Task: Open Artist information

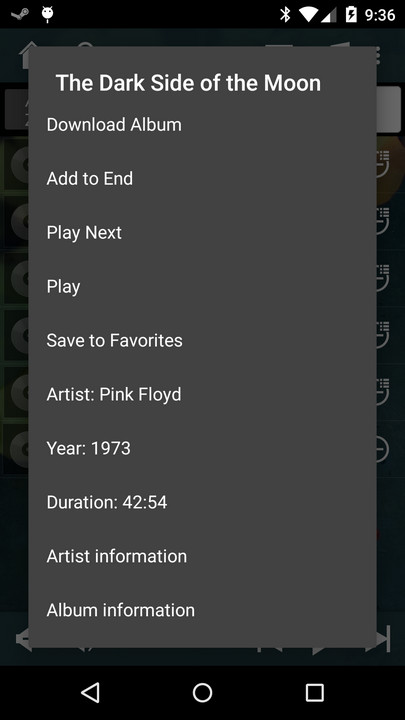Action: [202, 556]
